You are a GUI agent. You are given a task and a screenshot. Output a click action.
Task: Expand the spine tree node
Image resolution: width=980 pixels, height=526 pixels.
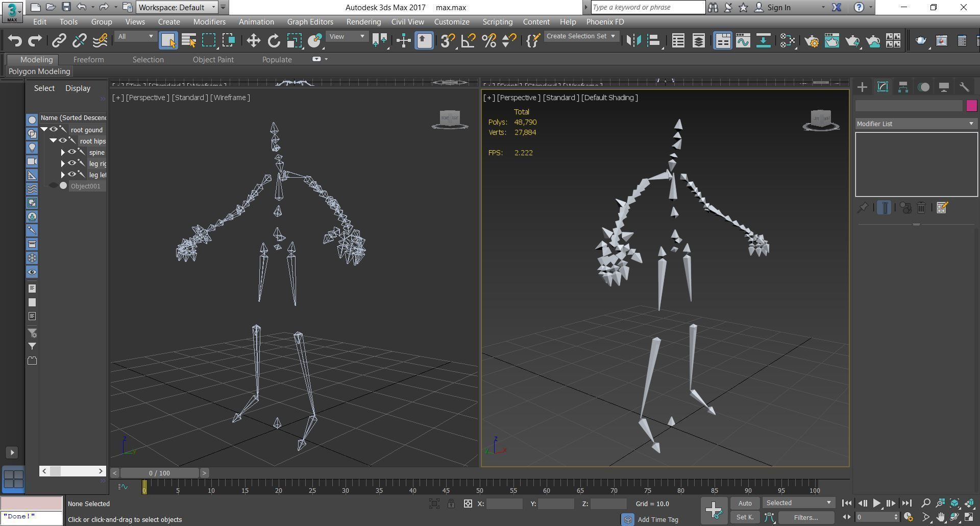[63, 152]
